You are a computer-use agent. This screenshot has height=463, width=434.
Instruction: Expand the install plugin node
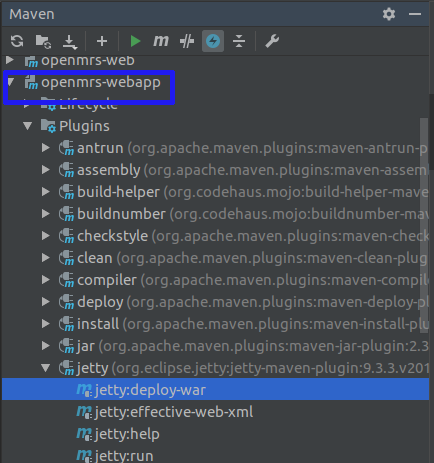pos(46,324)
